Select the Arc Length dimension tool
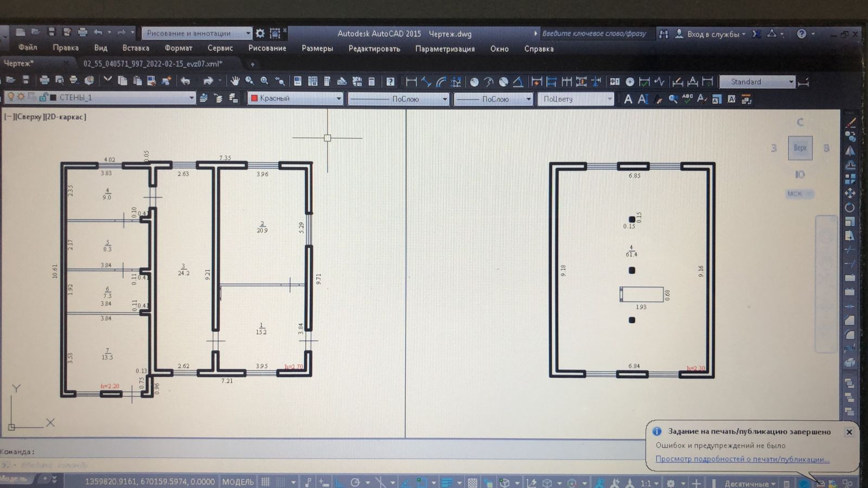This screenshot has height=488, width=868. coord(441,82)
